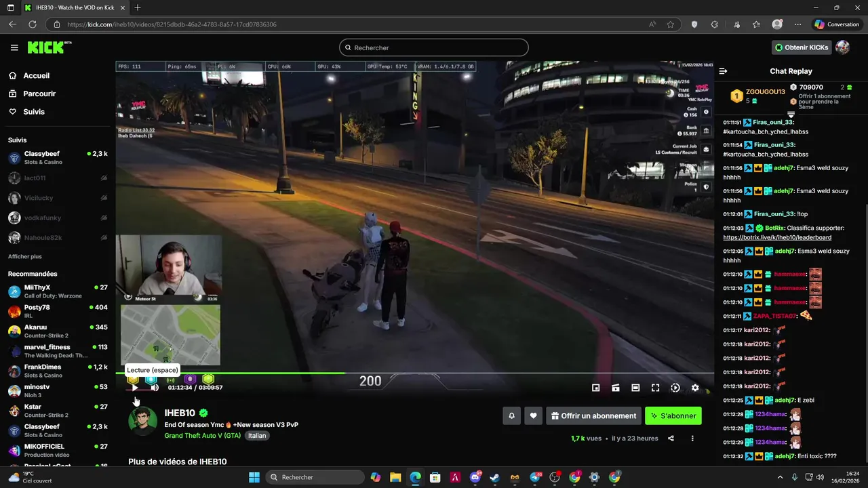Open the Read aloud icon in the address bar

(x=652, y=24)
